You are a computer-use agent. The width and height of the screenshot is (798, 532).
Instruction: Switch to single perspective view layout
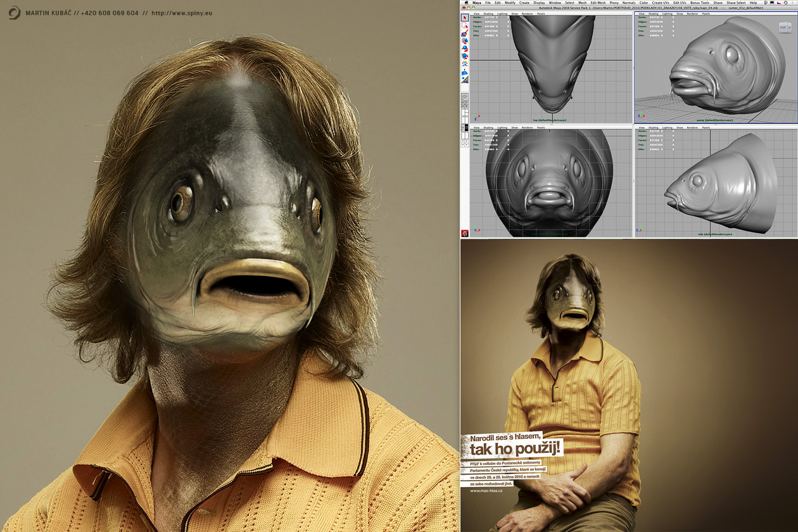point(465,97)
